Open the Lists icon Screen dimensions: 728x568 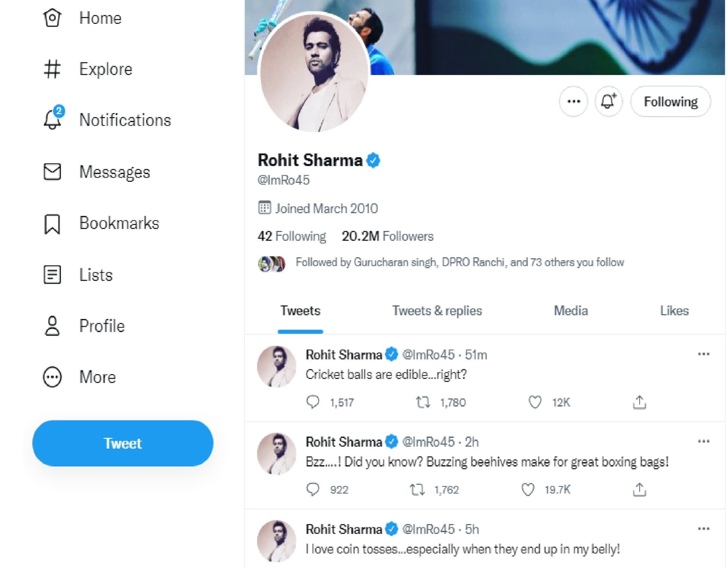[52, 275]
